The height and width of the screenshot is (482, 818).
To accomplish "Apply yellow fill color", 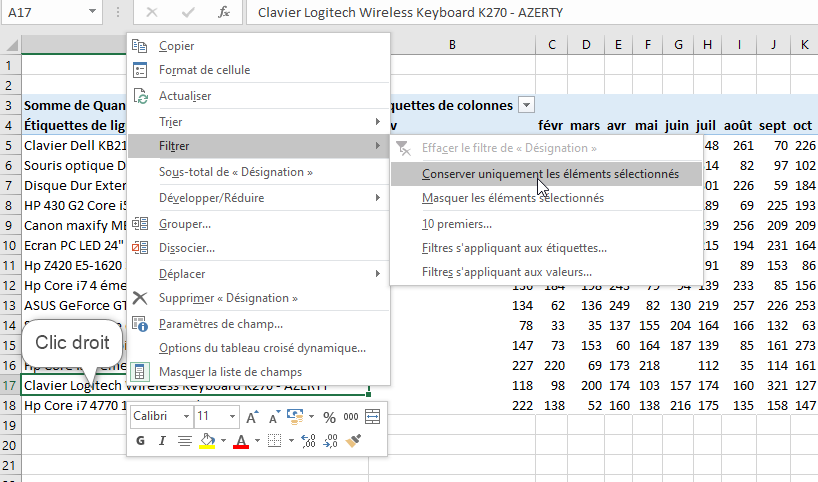I will pos(208,441).
